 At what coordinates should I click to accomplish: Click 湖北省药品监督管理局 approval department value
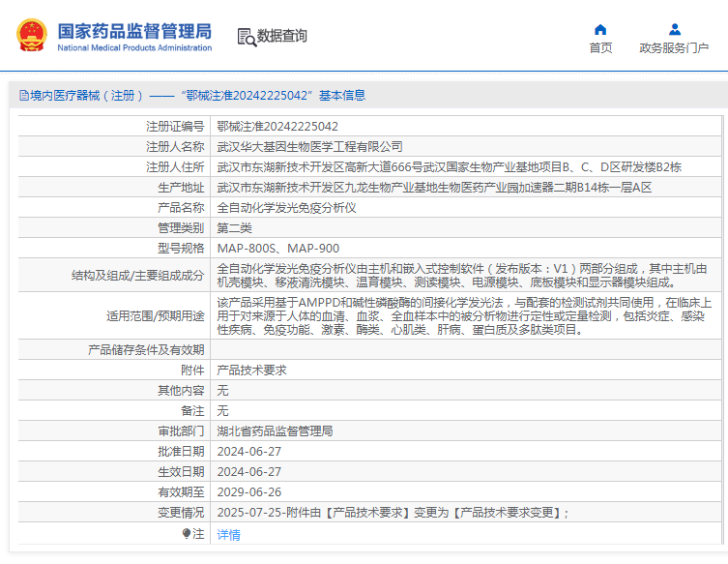pyautogui.click(x=275, y=431)
